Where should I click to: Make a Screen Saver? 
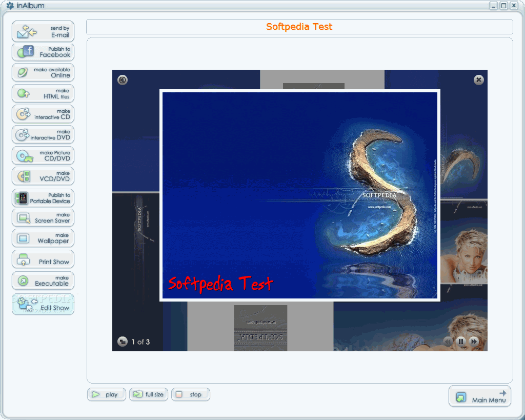click(x=43, y=218)
